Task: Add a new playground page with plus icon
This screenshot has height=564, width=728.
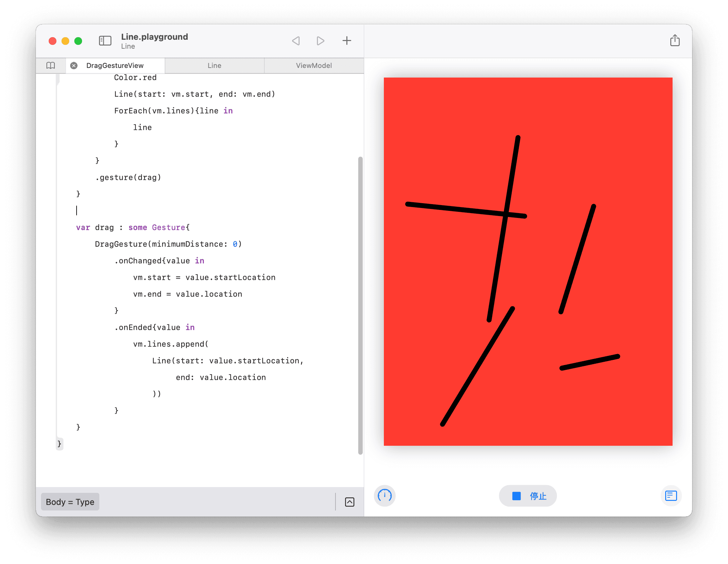Action: [x=347, y=41]
